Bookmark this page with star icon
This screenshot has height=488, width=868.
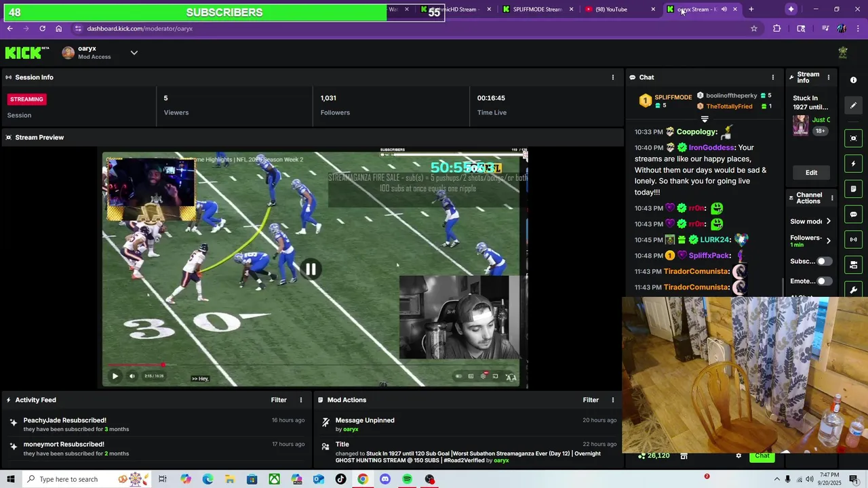click(x=753, y=28)
